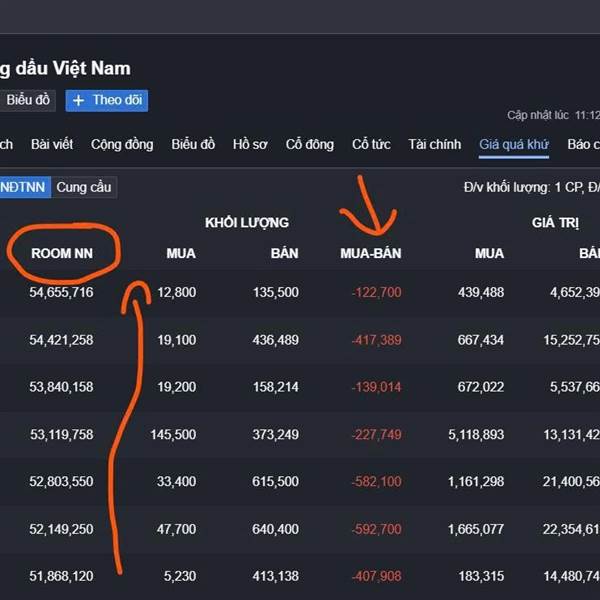The width and height of the screenshot is (600, 600).
Task: Select room value 53,840,158
Action: tap(61, 387)
